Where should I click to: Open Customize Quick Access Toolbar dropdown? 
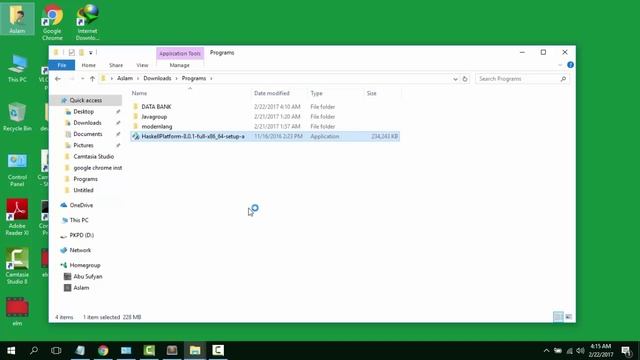[x=91, y=52]
